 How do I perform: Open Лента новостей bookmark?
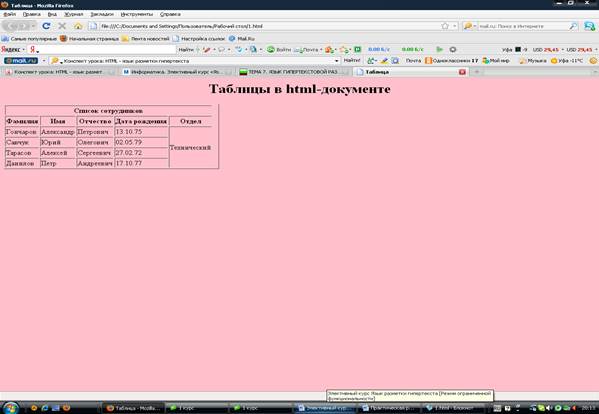pyautogui.click(x=145, y=39)
